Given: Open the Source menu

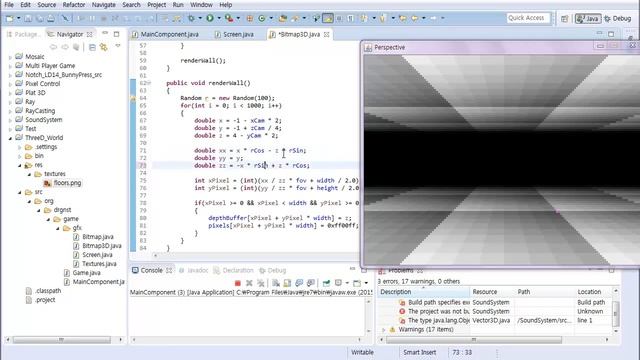Looking at the screenshot, I should (47, 5).
